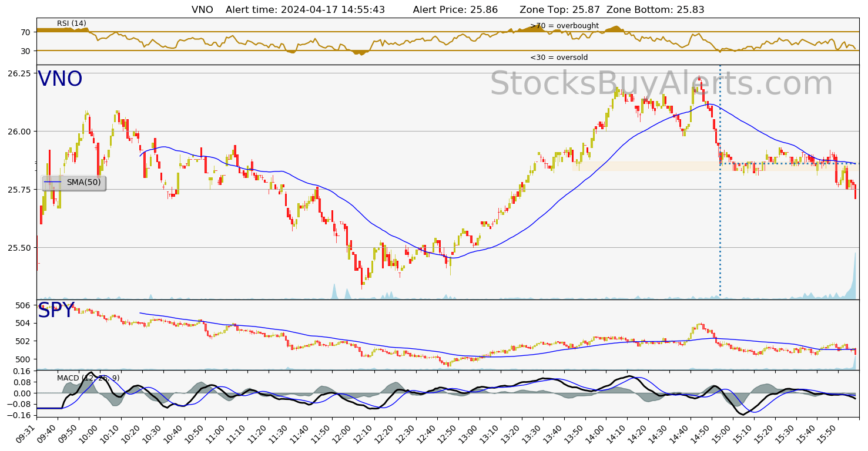Click the '>70 = overbought' annotation
This screenshot has height=451, width=868.
pyautogui.click(x=564, y=26)
